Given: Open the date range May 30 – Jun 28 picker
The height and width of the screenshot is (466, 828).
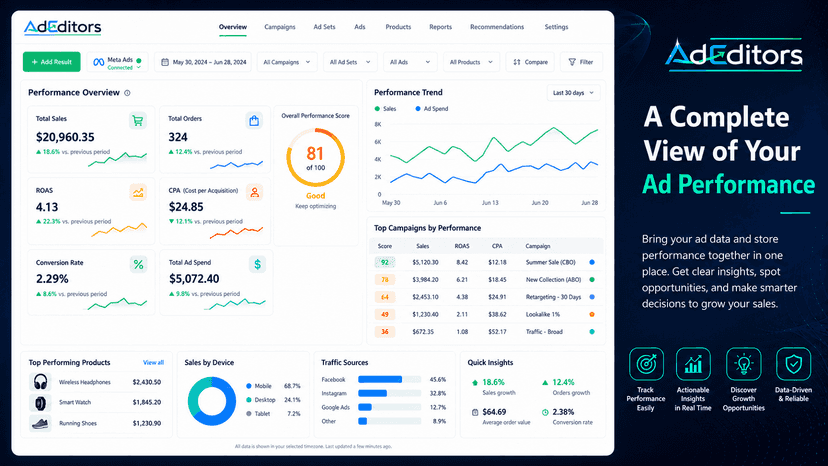Looking at the screenshot, I should click(x=203, y=62).
